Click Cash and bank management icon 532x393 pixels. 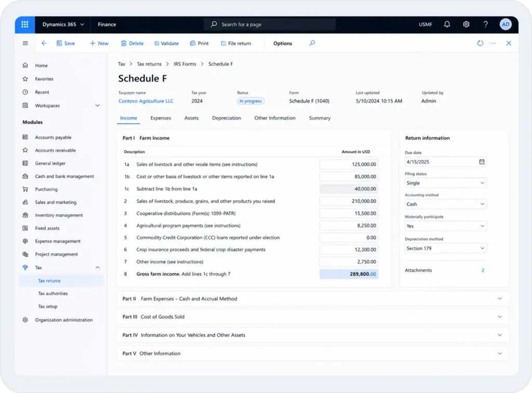click(x=25, y=176)
